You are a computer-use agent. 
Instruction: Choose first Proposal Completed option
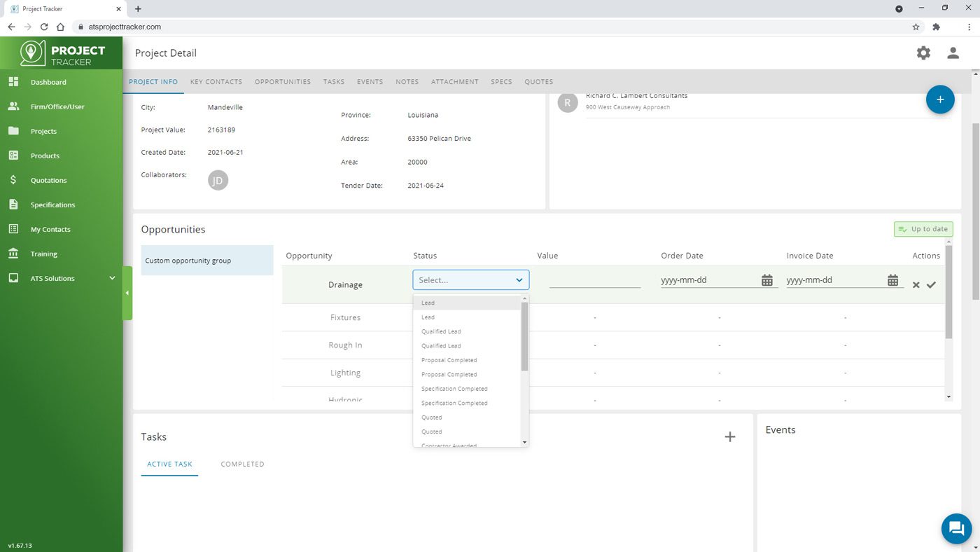click(468, 360)
